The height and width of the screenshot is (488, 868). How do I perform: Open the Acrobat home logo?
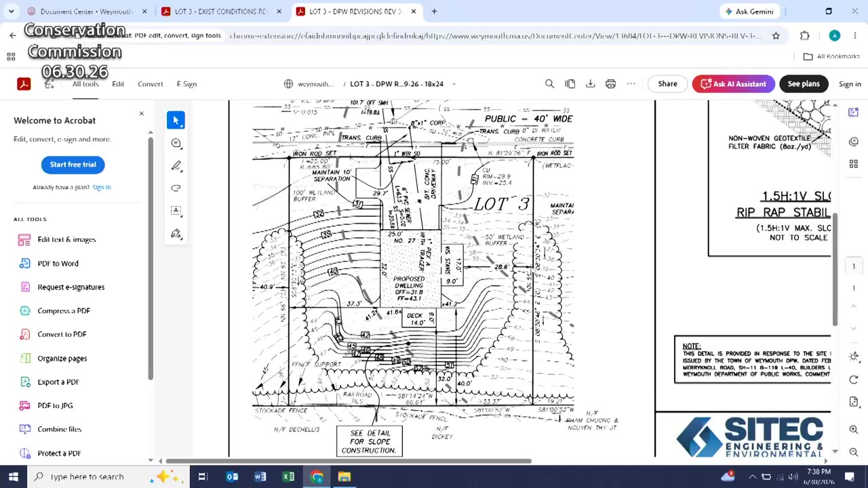point(24,84)
